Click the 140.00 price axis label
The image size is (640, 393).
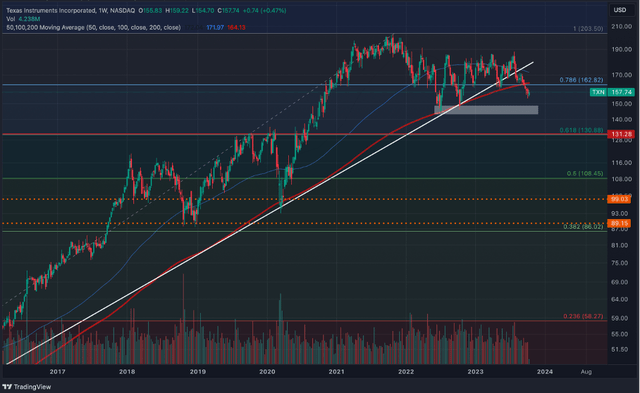click(621, 120)
